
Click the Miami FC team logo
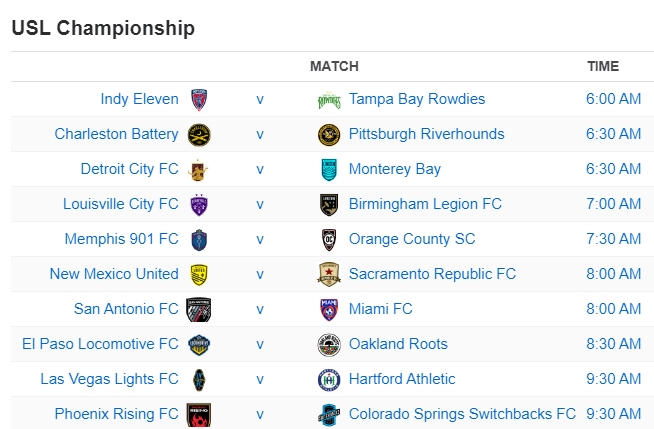pos(329,310)
